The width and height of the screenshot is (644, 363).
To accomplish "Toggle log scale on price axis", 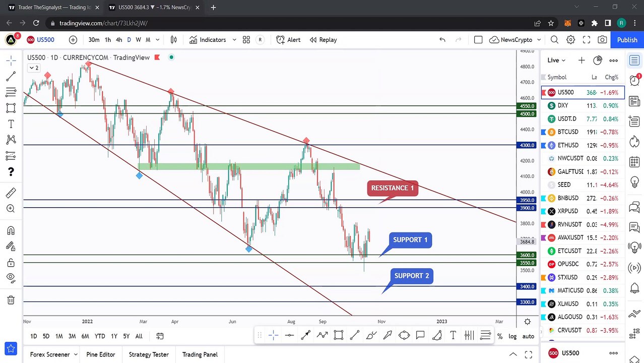I will [x=512, y=336].
